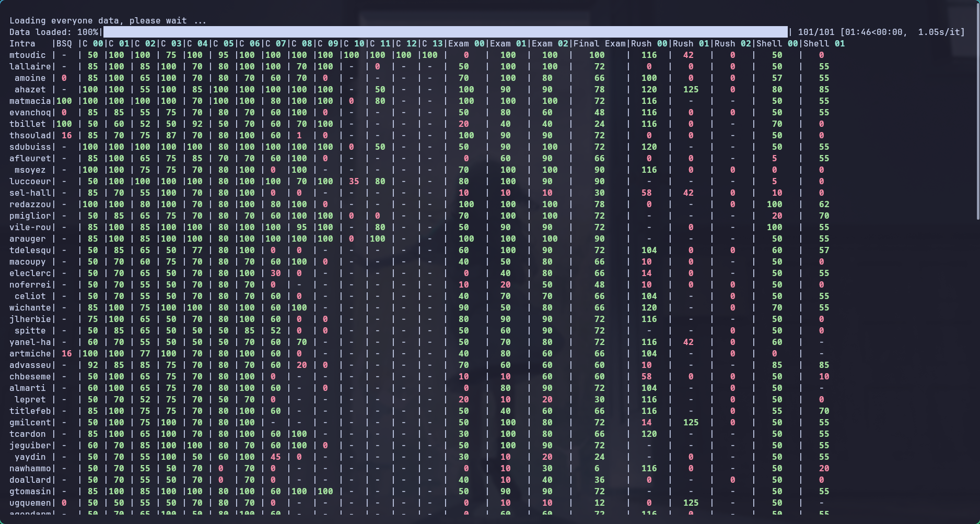Click the 'C 00' column header
This screenshot has width=980, height=524.
(93, 43)
